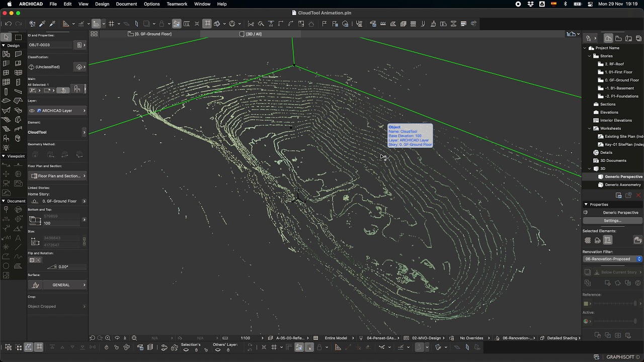Screen dimensions: 644x362
Task: Select the Marquee tool in the toolbox
Action: point(19,37)
